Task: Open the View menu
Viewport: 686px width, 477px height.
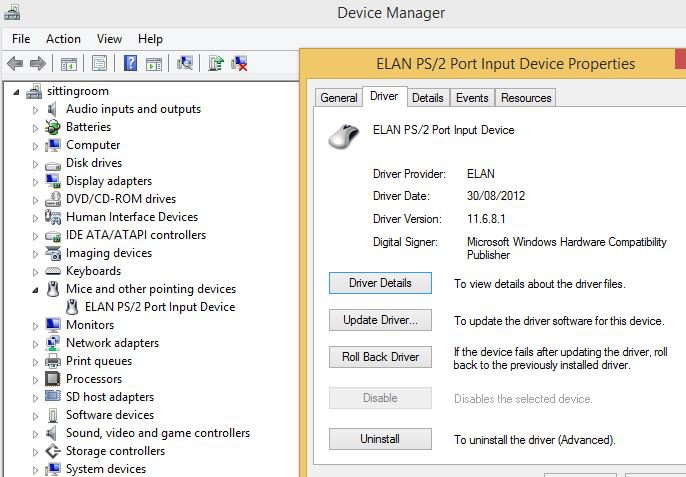Action: 109,39
